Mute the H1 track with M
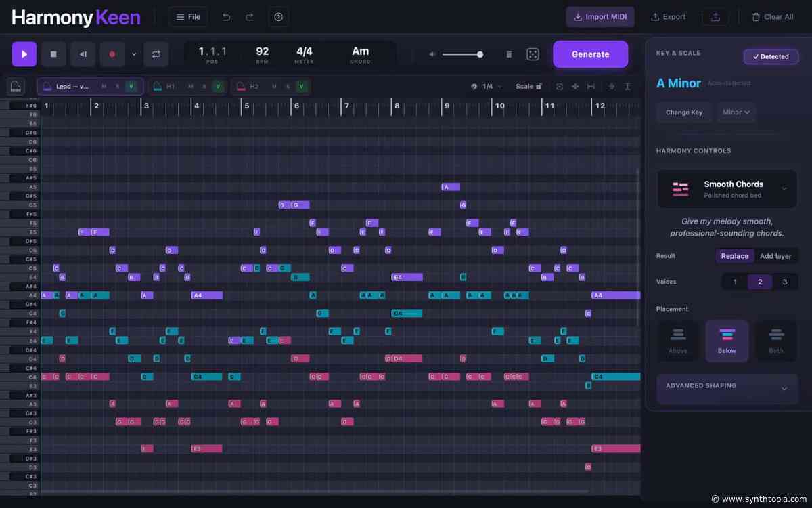The height and width of the screenshot is (508, 812). coord(190,87)
